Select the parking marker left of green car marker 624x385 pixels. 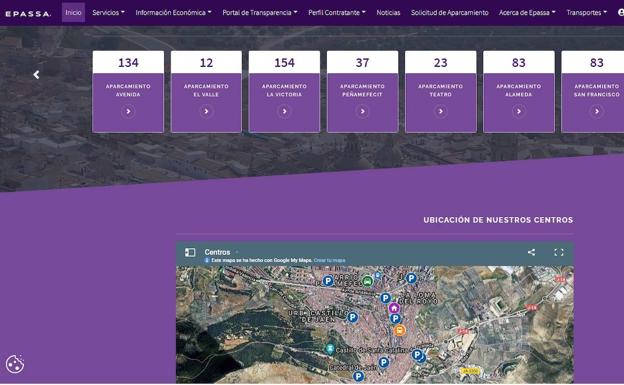[328, 281]
